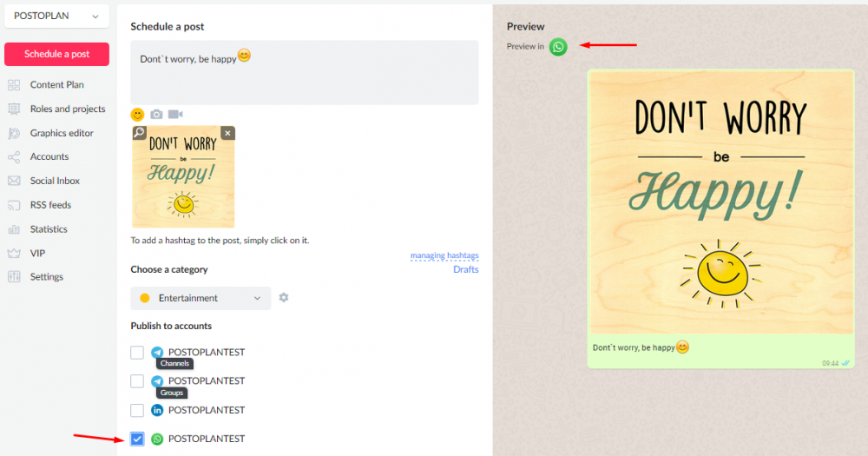
Task: Click the LinkedIn POSTOPLANTEST account name
Action: pos(207,410)
